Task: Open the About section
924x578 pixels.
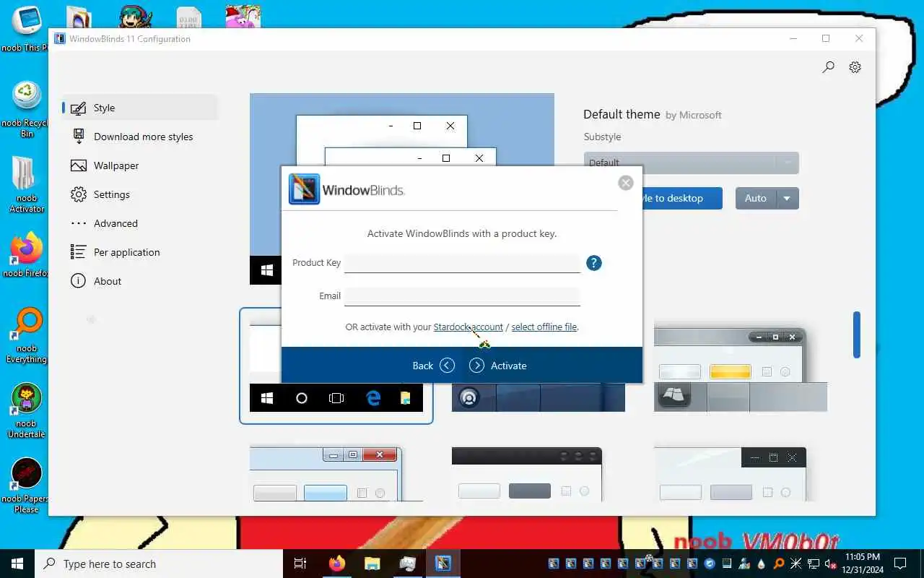Action: tap(139, 281)
